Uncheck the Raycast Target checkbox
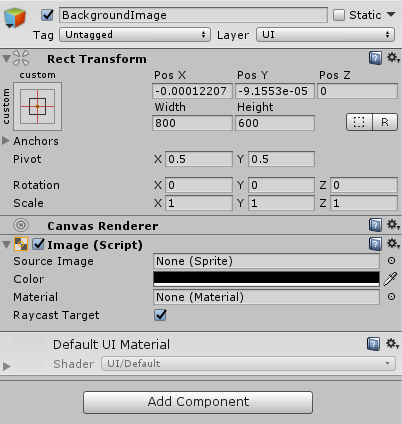 click(160, 315)
